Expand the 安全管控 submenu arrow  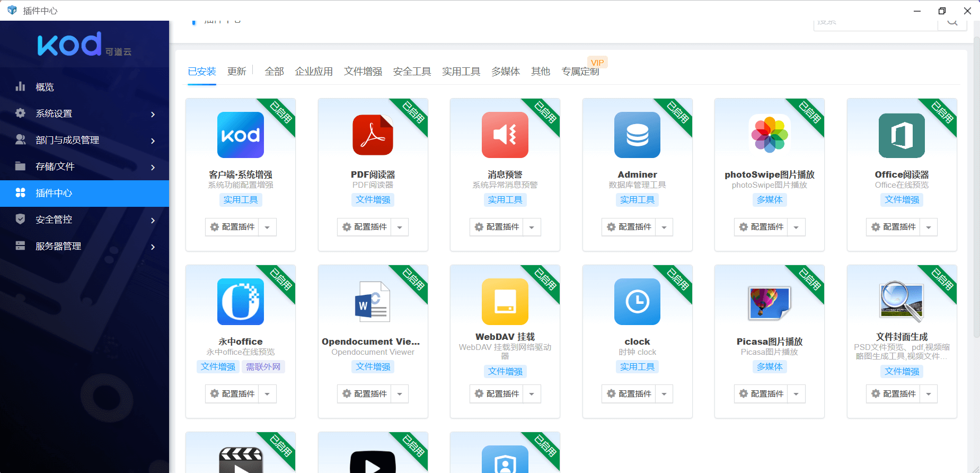tap(153, 220)
